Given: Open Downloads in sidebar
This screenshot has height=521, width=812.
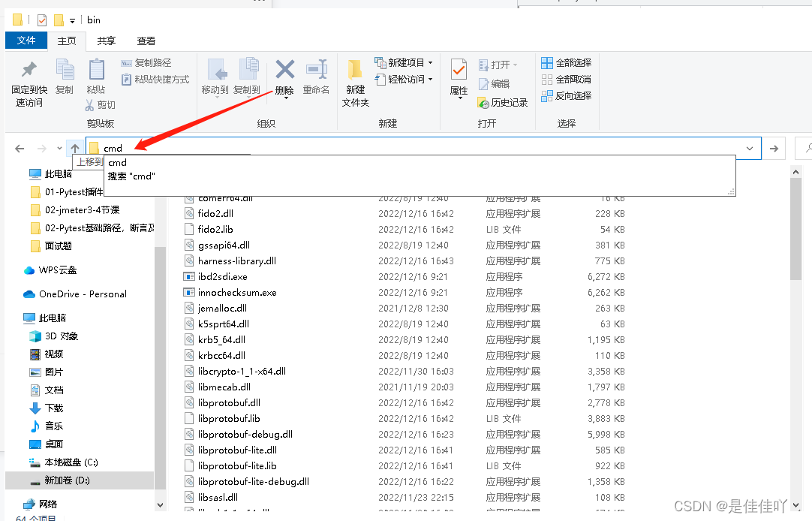Looking at the screenshot, I should coord(47,408).
